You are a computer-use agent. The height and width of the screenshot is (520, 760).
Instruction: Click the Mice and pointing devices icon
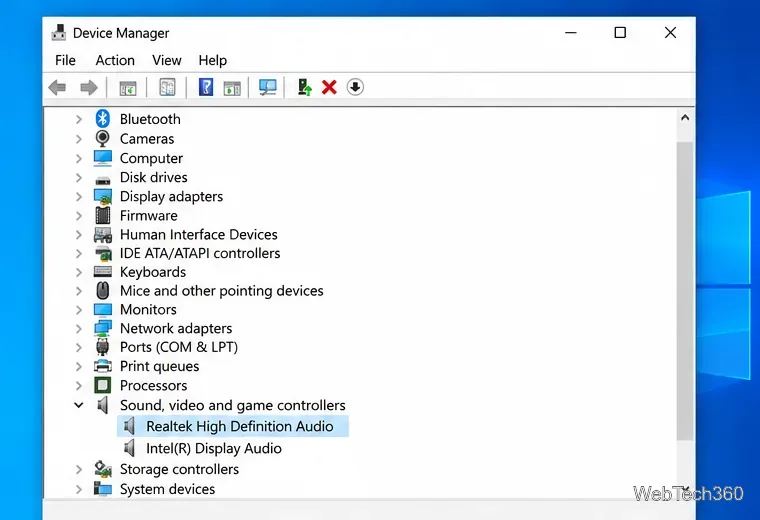click(103, 291)
